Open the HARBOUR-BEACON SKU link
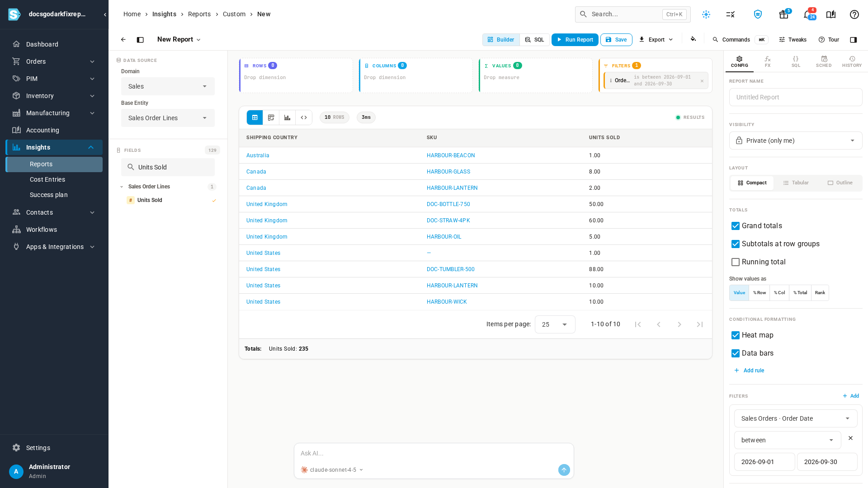 point(450,155)
